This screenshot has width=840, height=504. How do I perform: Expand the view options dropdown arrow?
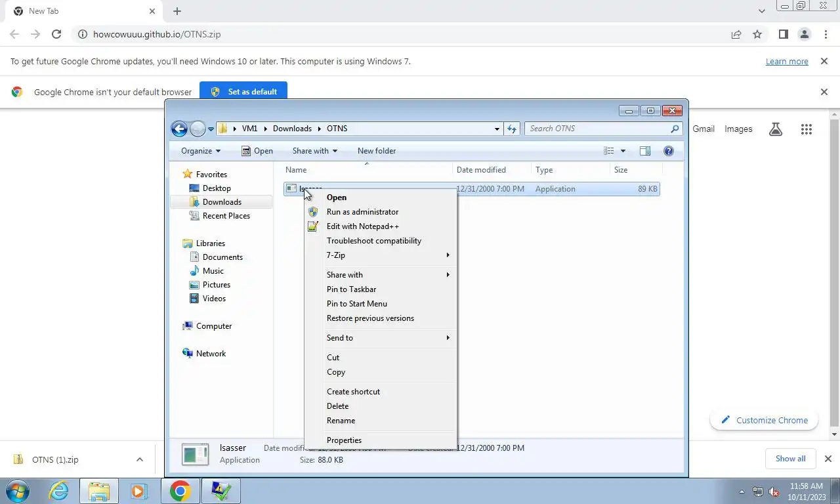click(x=623, y=151)
